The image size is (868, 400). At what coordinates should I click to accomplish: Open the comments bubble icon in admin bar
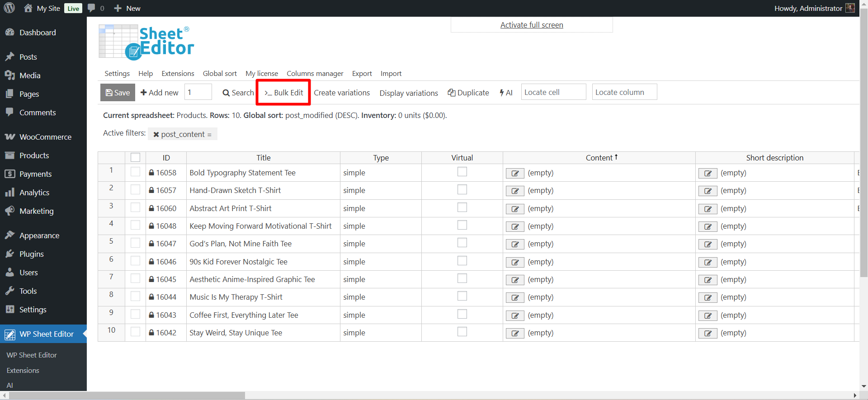pyautogui.click(x=91, y=8)
